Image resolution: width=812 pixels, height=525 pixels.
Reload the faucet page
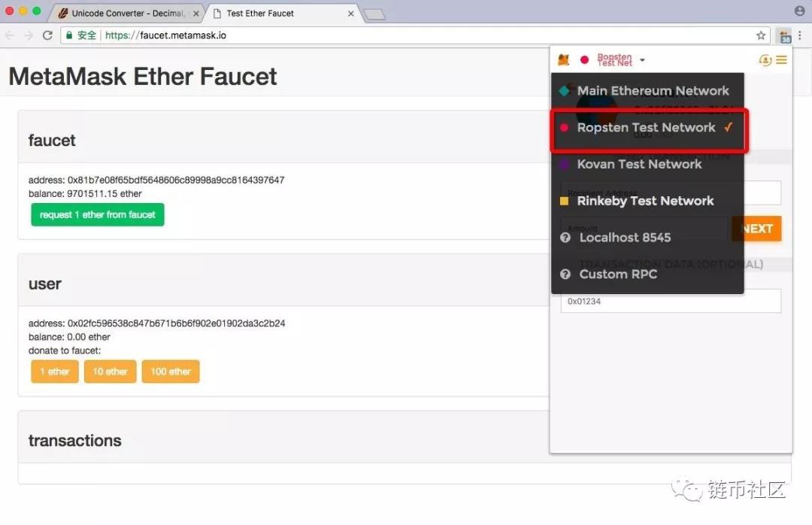tap(47, 35)
